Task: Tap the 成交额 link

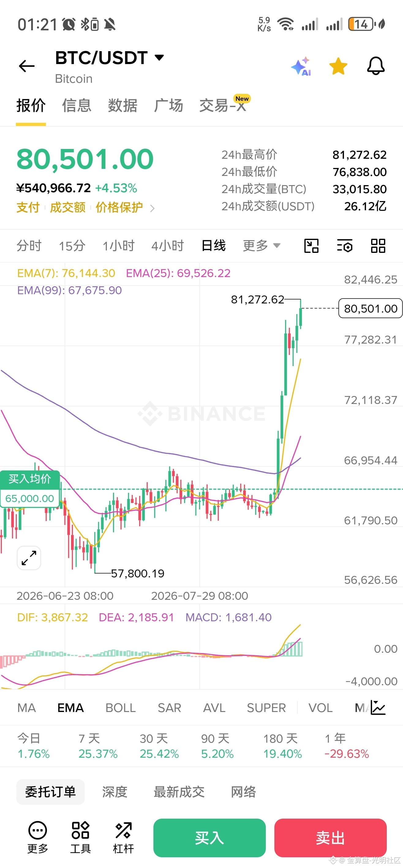Action: 68,207
